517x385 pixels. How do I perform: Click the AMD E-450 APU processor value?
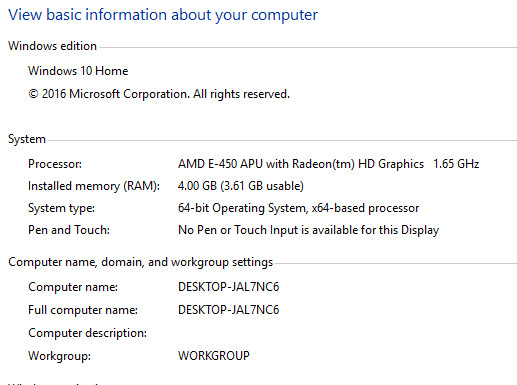point(301,164)
